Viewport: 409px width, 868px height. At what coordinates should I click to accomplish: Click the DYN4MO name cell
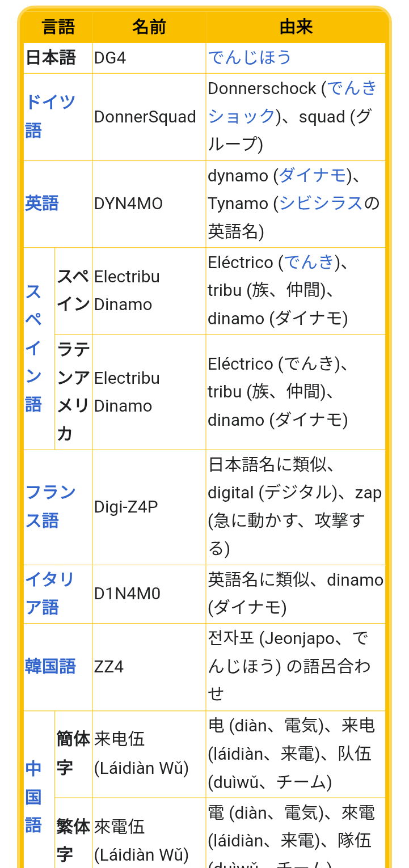click(129, 204)
